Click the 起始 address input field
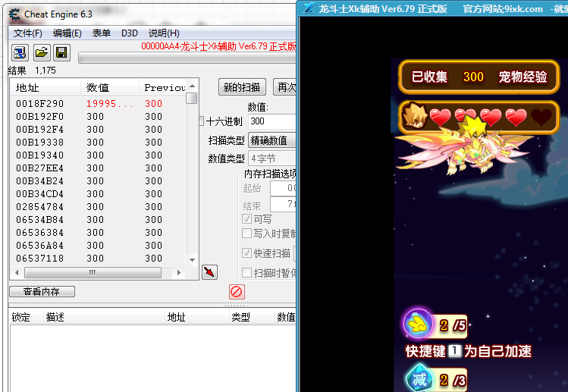Viewport: 568px width, 392px height. 284,188
